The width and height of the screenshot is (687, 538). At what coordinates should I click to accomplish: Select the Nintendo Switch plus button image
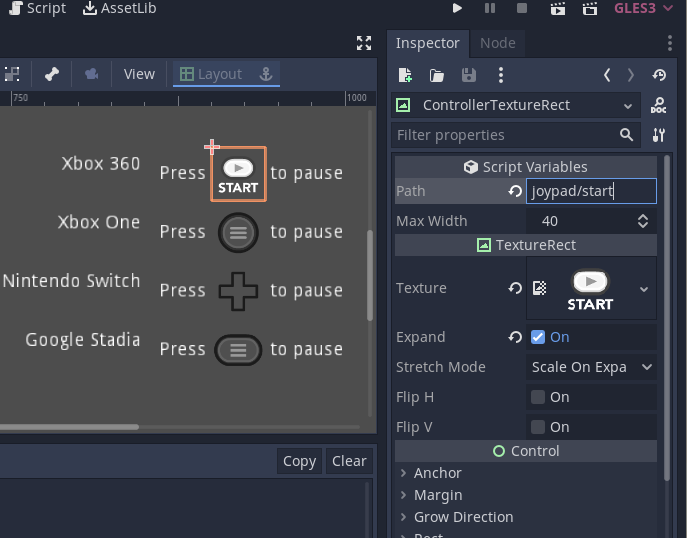pos(238,291)
